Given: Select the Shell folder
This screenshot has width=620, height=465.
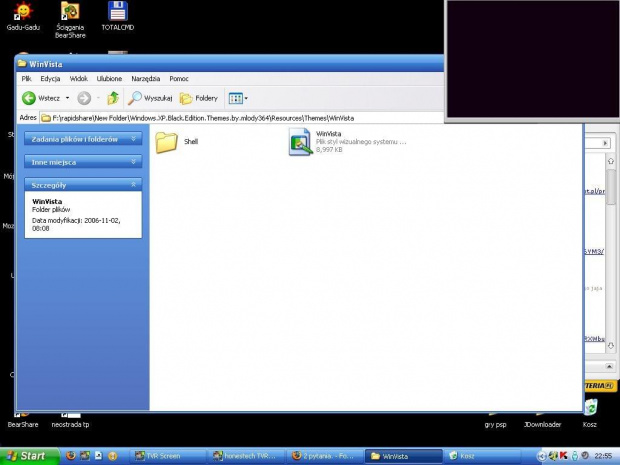Looking at the screenshot, I should pos(177,142).
